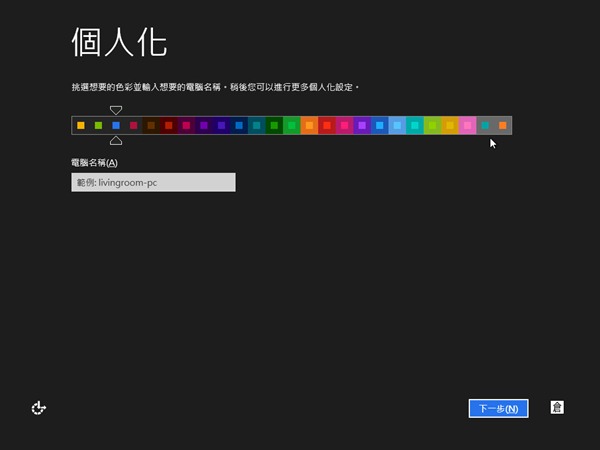Screen dimensions: 600x450
Task: Select the bright orange background swatch
Action: 309,126
